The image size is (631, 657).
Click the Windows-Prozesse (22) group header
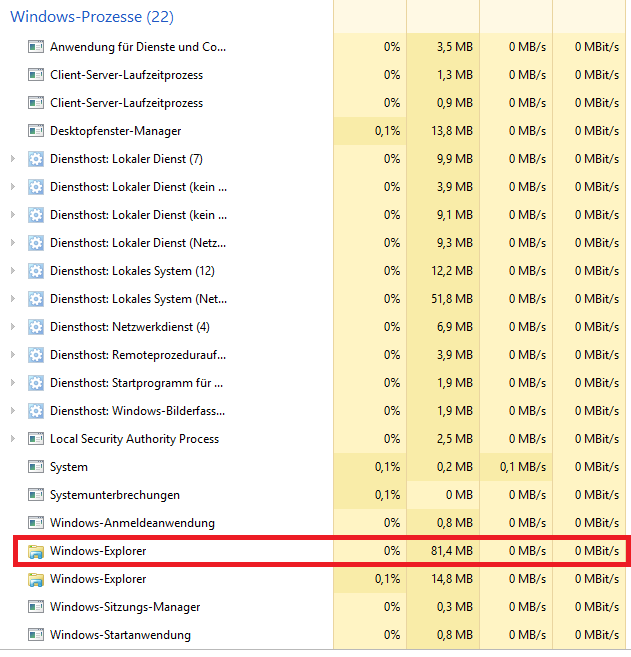[92, 17]
